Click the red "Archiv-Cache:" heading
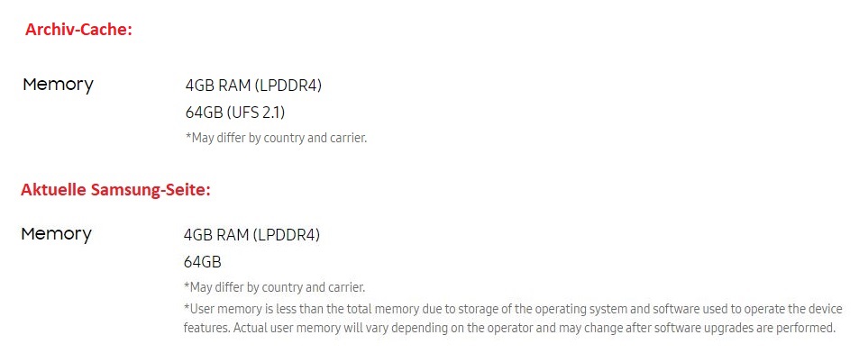This screenshot has height=362, width=868. 78,30
